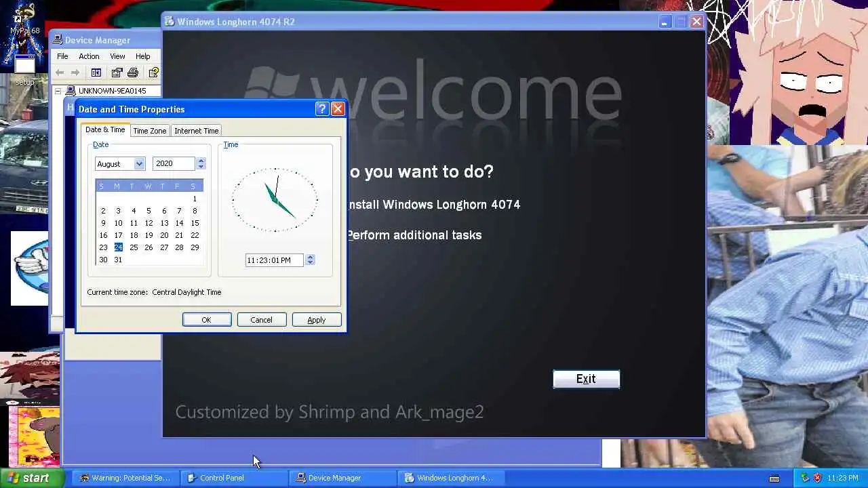The image size is (868, 488).
Task: Open the File menu in Device Manager
Action: coord(62,56)
